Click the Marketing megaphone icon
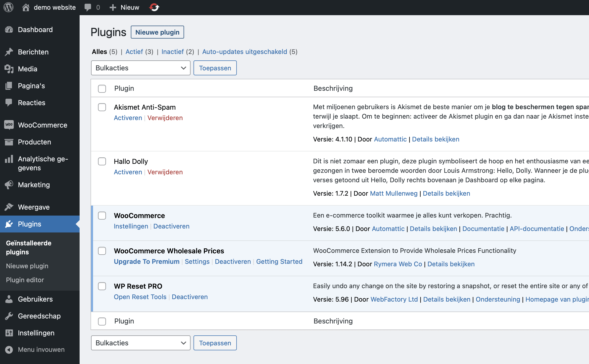Image resolution: width=589 pixels, height=364 pixels. click(9, 184)
